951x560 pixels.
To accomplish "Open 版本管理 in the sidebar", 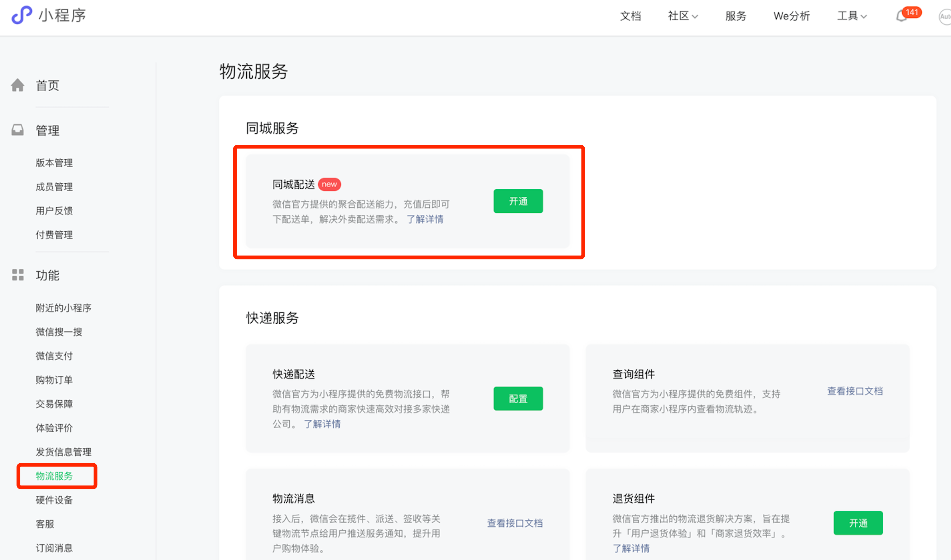I will pyautogui.click(x=54, y=163).
